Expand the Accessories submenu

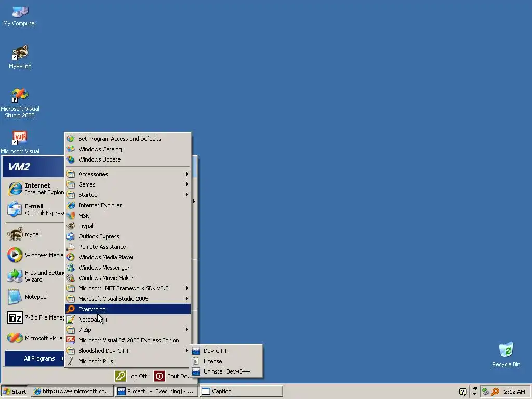(x=128, y=174)
